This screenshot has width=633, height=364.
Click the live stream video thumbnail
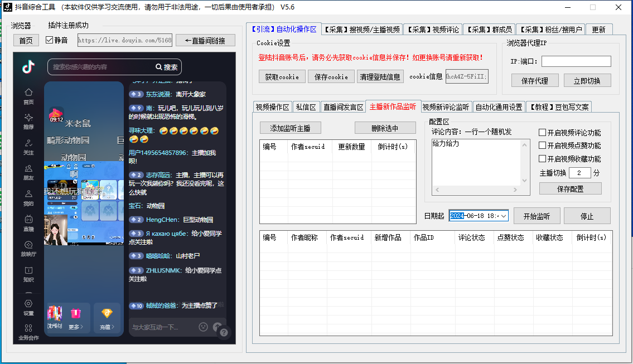84,203
